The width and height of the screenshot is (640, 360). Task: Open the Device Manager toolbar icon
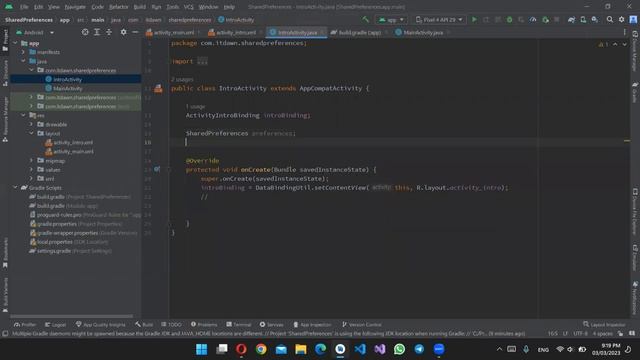583,20
